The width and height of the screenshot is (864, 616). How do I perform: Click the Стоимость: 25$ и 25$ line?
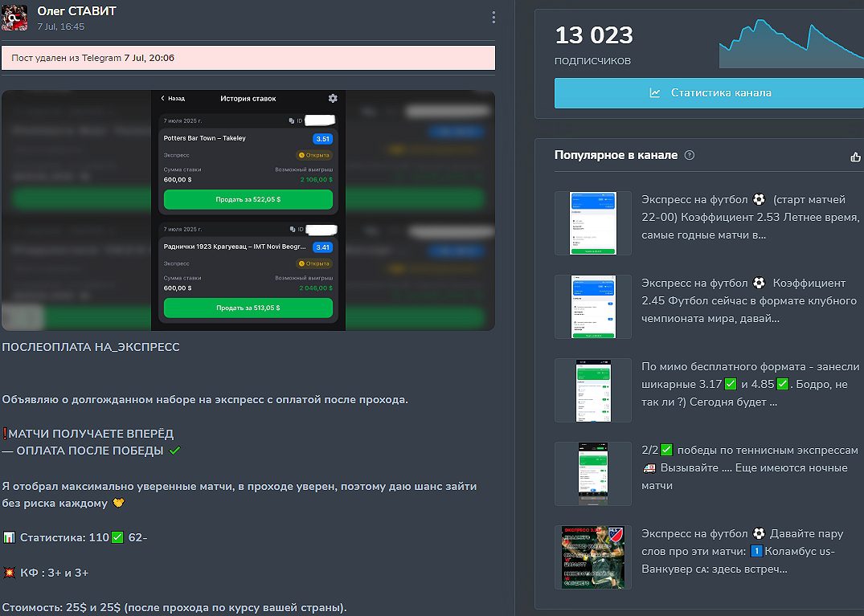tap(174, 608)
